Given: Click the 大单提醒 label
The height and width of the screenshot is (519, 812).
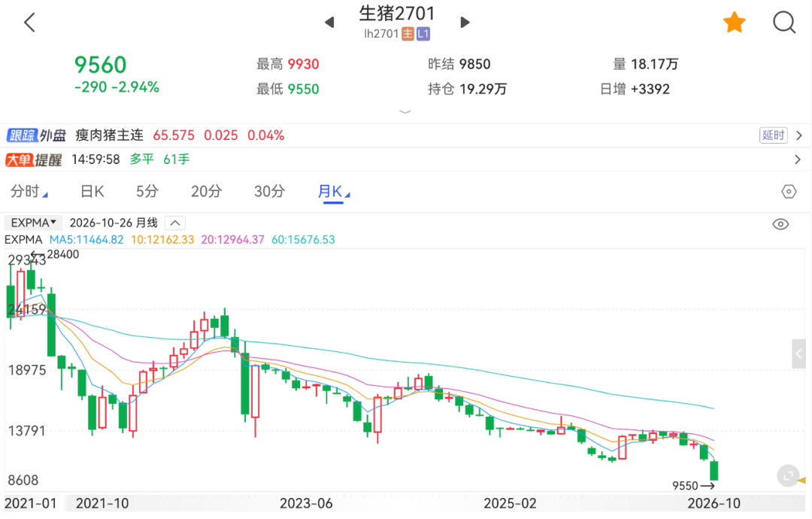Looking at the screenshot, I should [x=34, y=159].
